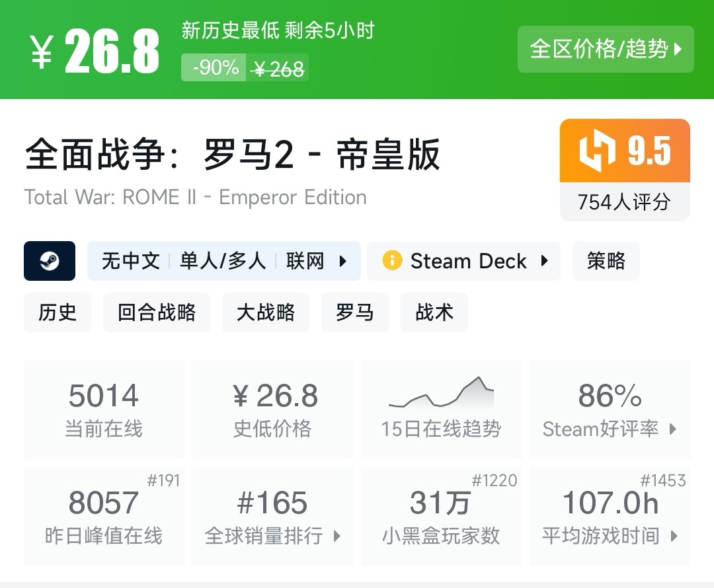Click the #191 rank label
This screenshot has height=588, width=714.
pos(163,480)
